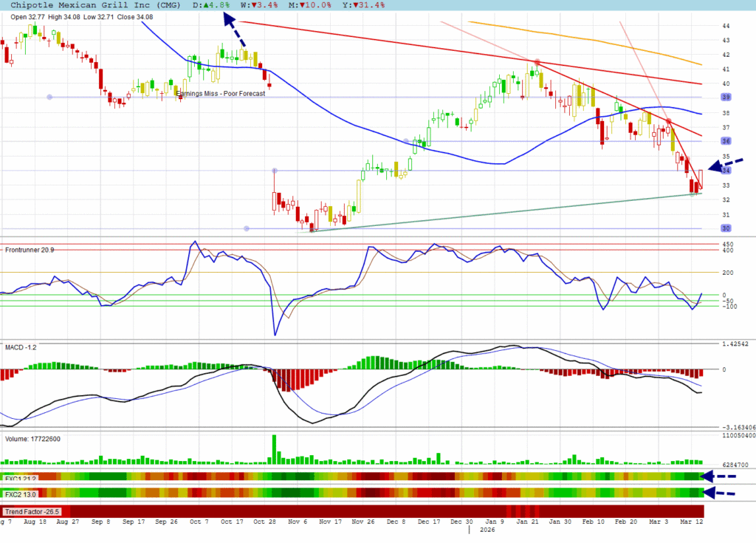Select the highlighted 30 price level tag
The height and width of the screenshot is (543, 756).
pos(726,228)
